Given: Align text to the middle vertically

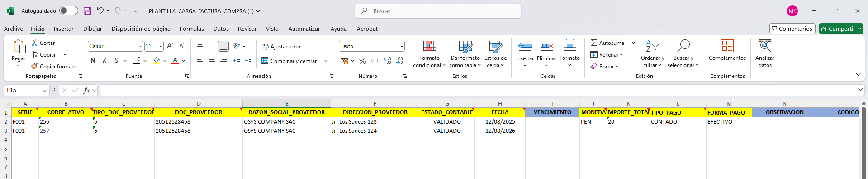Looking at the screenshot, I should [212, 46].
